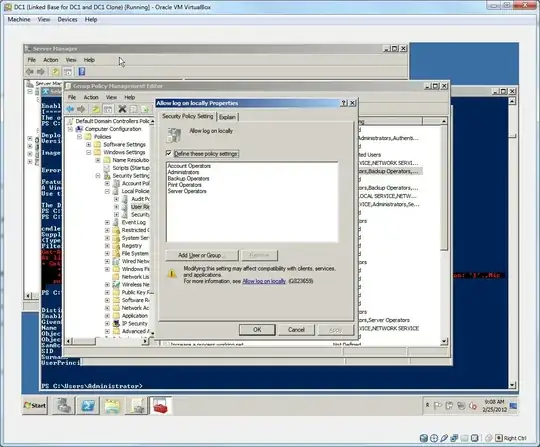Viewport: 540px width, 447px height.
Task: Expand Registry tree node
Action: click(107, 246)
